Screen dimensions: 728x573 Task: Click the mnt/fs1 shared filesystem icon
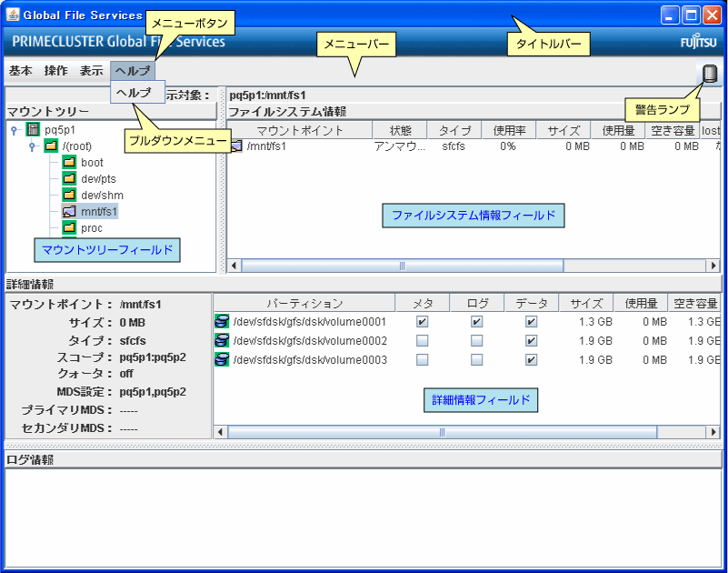coord(69,211)
